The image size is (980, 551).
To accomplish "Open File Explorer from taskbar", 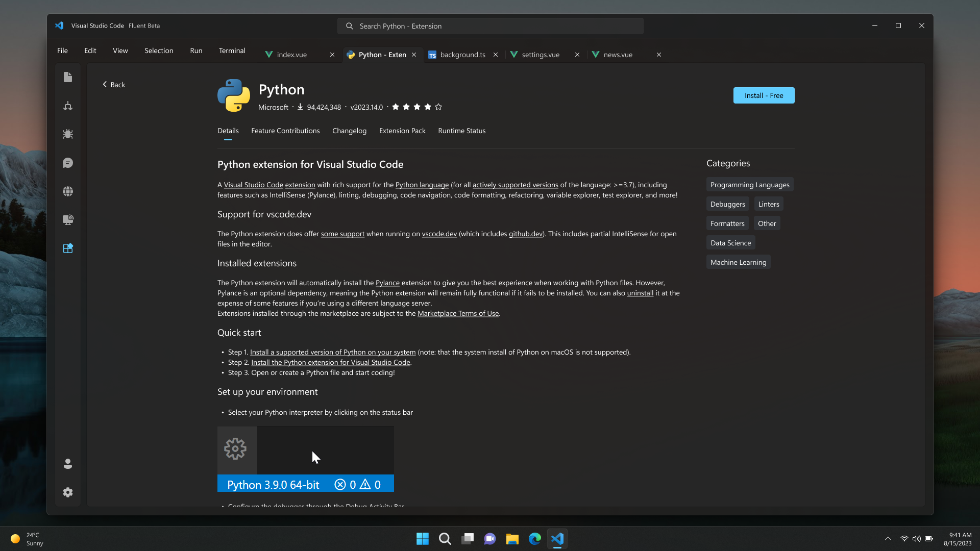I will tap(512, 539).
